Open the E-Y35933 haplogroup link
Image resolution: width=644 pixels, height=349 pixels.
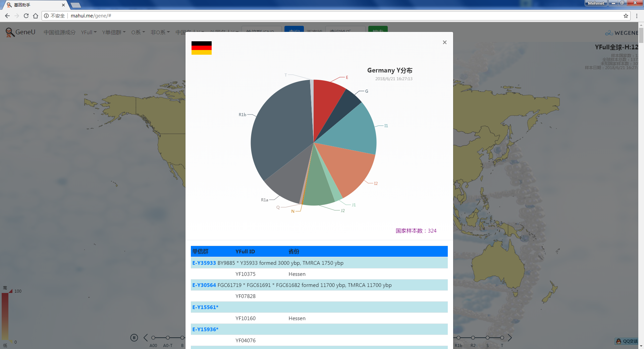coord(204,263)
